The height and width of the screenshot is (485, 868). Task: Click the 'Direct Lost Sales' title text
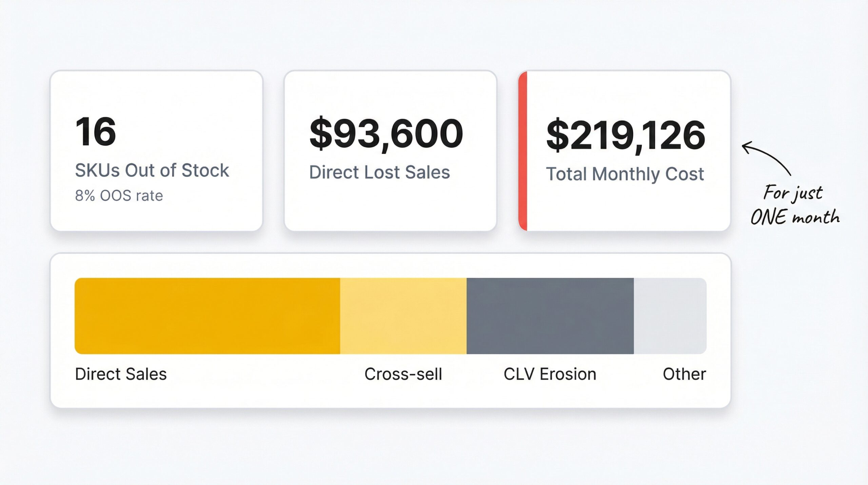pos(380,173)
